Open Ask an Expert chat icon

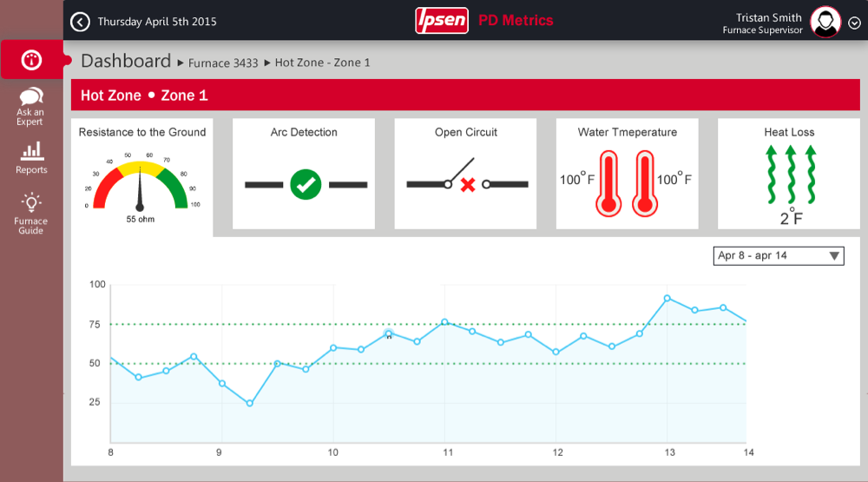[x=30, y=96]
